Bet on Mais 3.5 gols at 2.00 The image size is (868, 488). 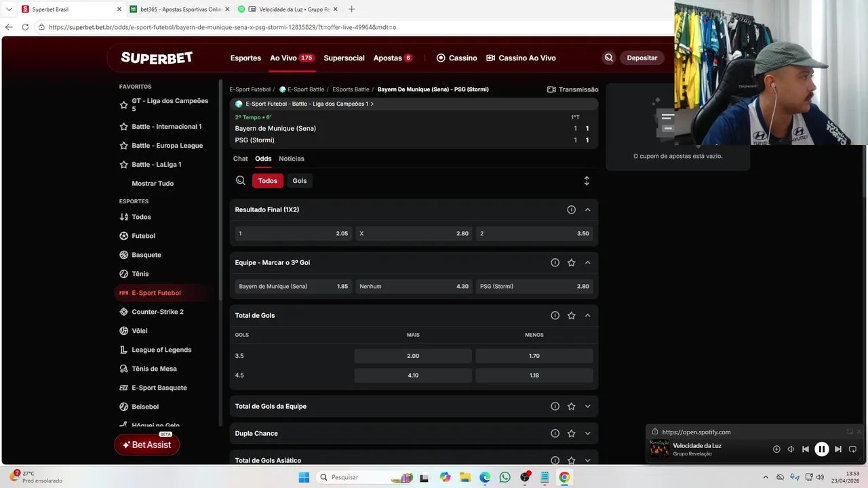point(413,356)
